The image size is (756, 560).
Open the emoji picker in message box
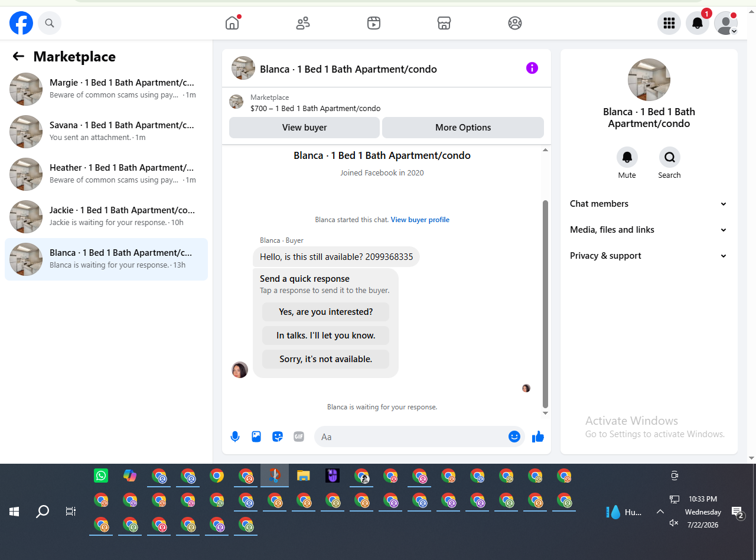(x=514, y=437)
